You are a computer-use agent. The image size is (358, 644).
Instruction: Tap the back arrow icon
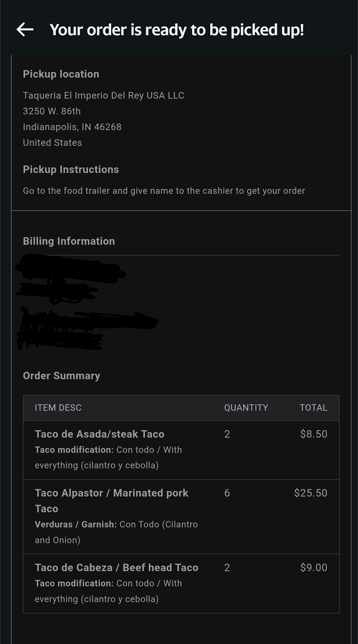[x=25, y=30]
